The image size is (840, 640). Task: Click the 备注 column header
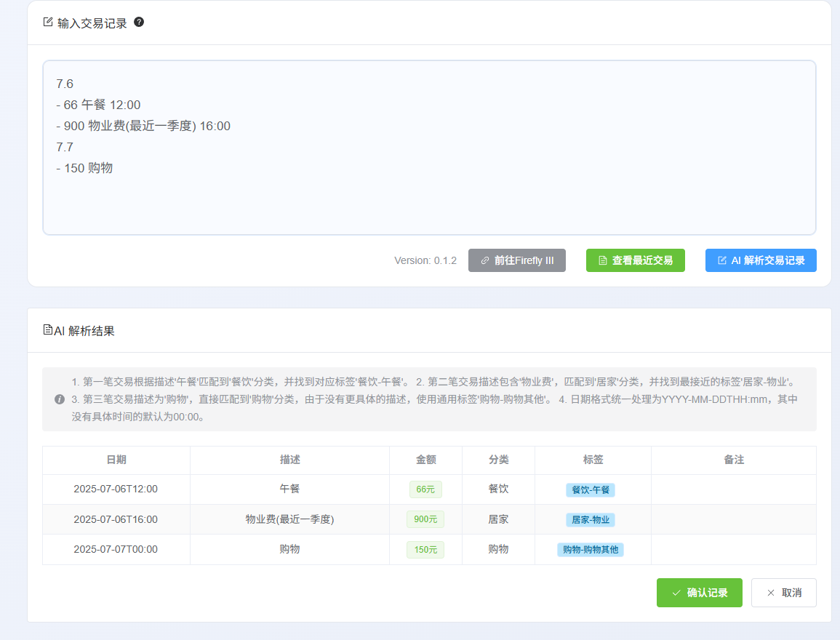734,460
